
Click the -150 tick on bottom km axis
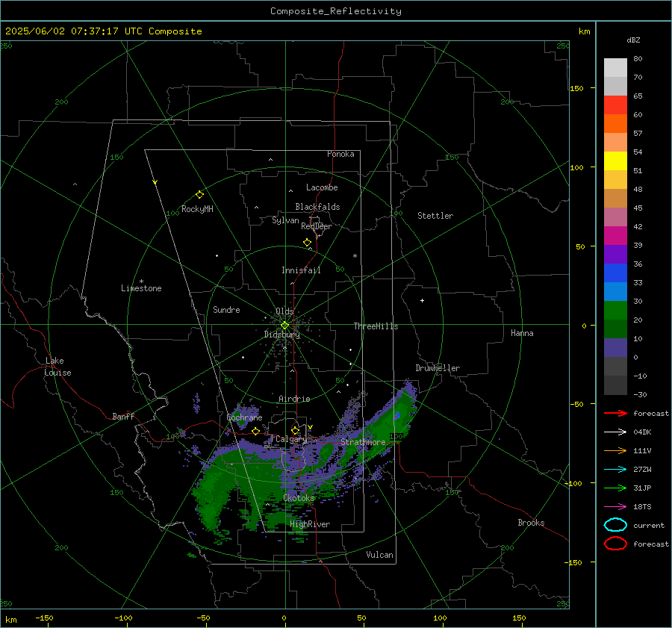click(x=44, y=618)
